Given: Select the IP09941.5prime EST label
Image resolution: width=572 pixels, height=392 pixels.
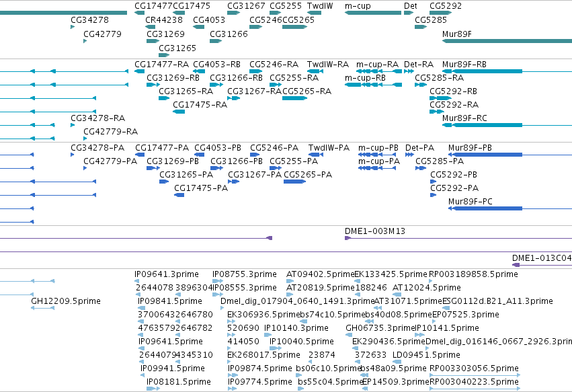Looking at the screenshot, I should (x=173, y=368).
